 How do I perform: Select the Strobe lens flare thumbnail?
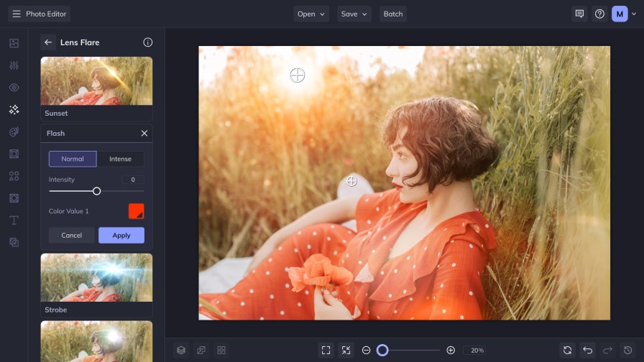[x=96, y=277]
